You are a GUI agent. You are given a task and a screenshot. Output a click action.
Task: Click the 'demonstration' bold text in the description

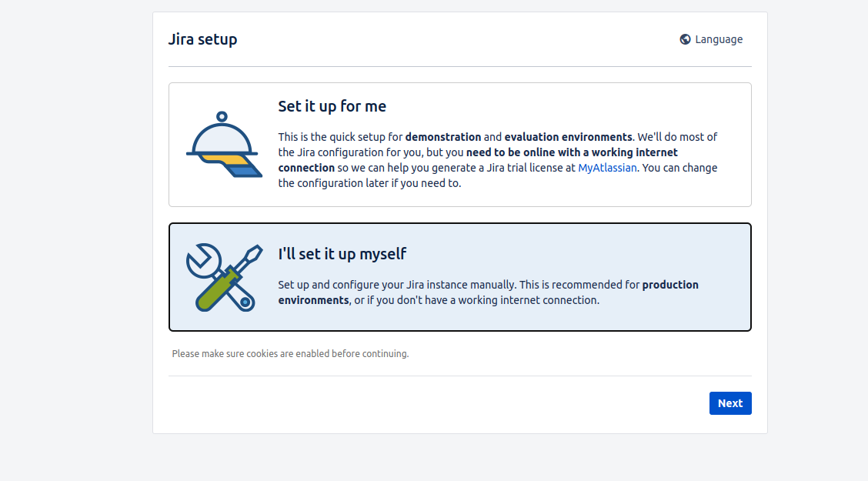pos(443,137)
